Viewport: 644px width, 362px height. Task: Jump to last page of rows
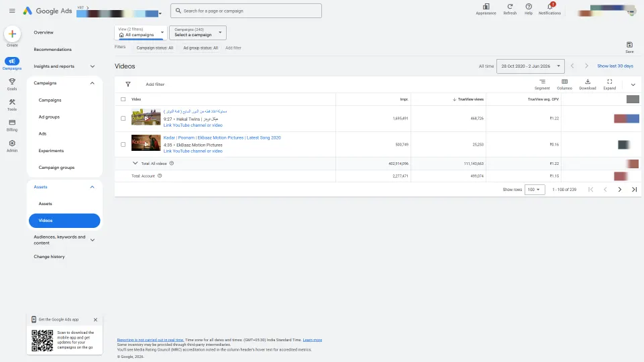coord(634,190)
